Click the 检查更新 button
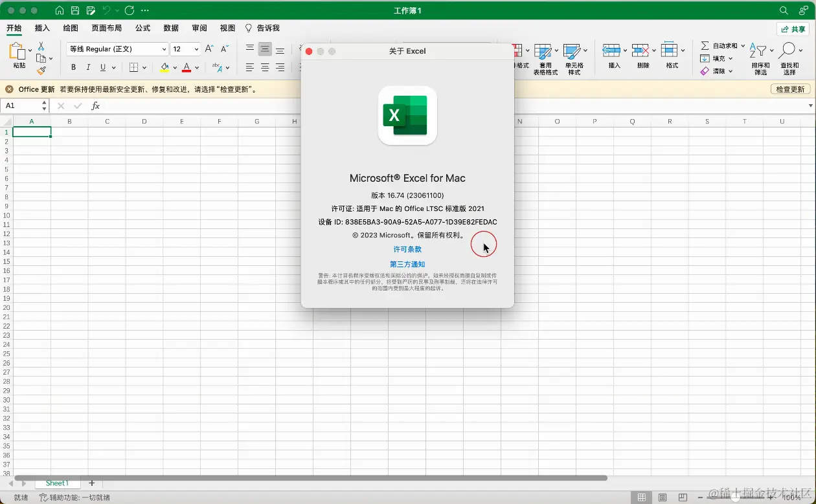 tap(790, 89)
